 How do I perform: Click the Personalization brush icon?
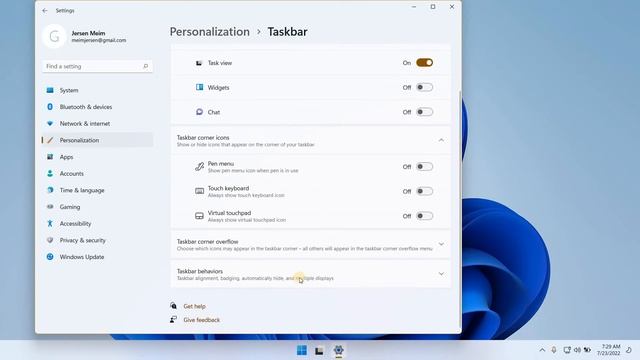click(x=50, y=140)
